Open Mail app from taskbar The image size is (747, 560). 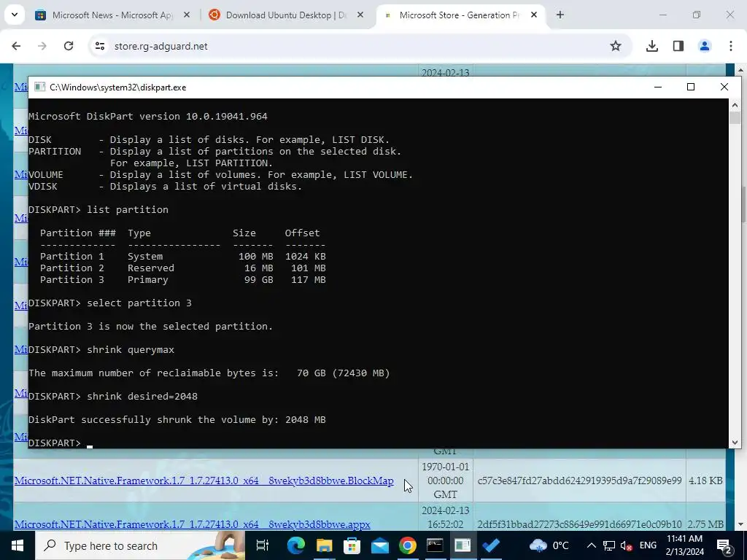pyautogui.click(x=379, y=545)
